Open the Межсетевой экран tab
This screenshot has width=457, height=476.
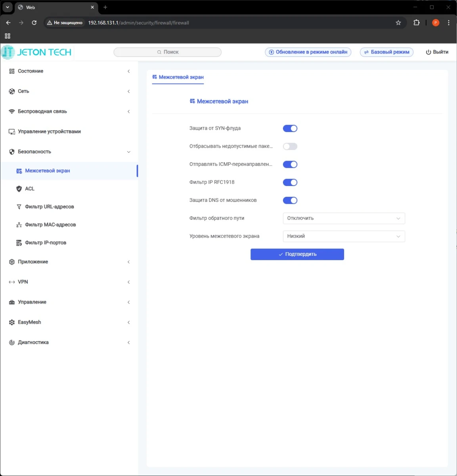pyautogui.click(x=178, y=77)
